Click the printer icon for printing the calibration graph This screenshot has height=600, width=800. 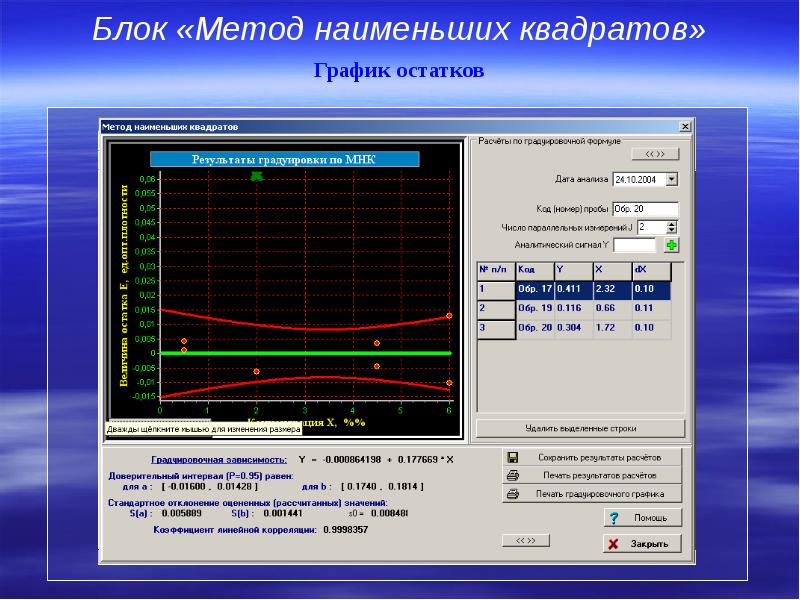coord(513,494)
